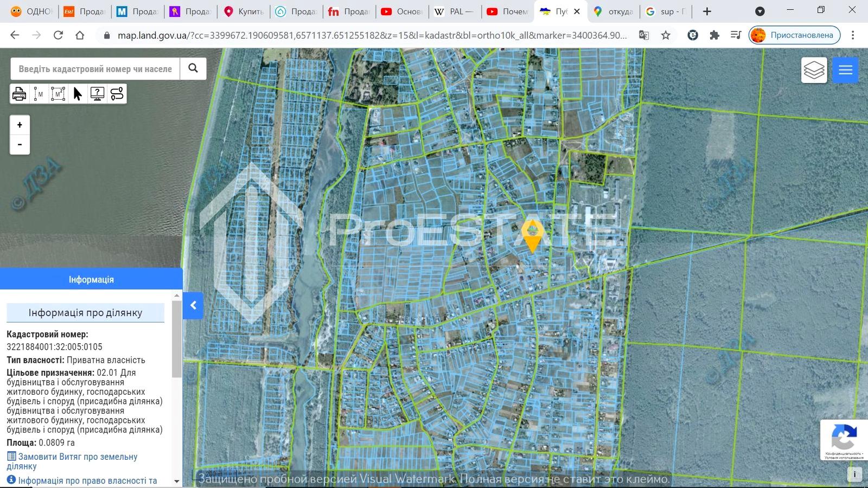Image resolution: width=868 pixels, height=488 pixels.
Task: Select the area measurement tool
Action: click(58, 94)
